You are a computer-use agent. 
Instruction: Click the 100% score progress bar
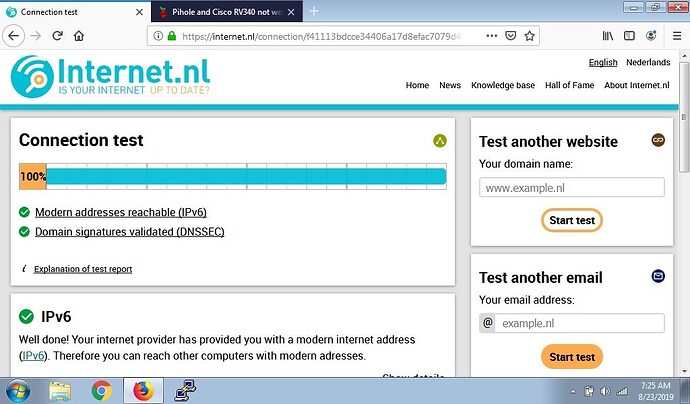tap(233, 176)
